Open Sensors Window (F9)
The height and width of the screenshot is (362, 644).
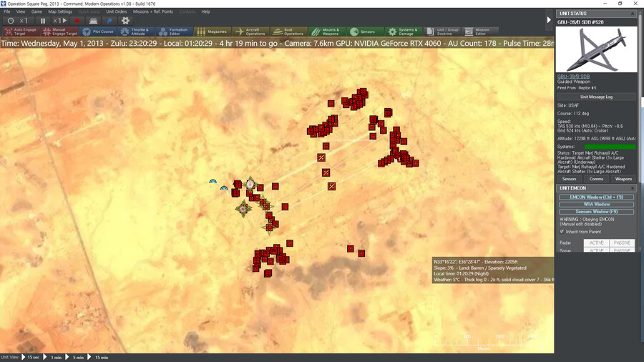click(x=596, y=212)
